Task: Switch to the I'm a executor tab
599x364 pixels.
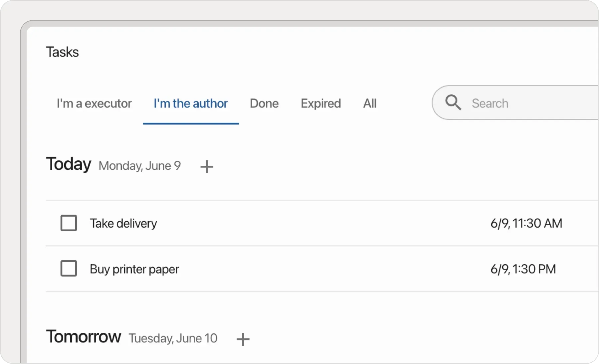Action: tap(94, 103)
